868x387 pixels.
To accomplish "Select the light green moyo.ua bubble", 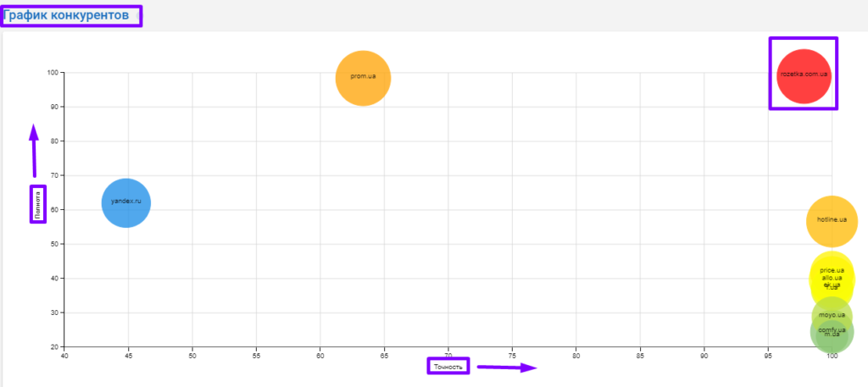I will pyautogui.click(x=832, y=314).
